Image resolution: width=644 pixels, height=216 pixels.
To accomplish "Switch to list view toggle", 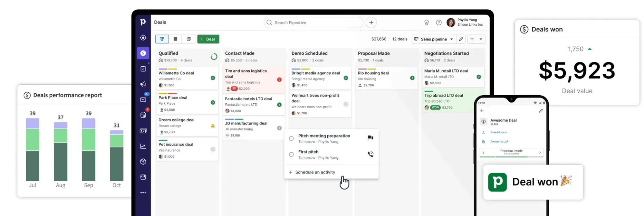I will pyautogui.click(x=175, y=39).
